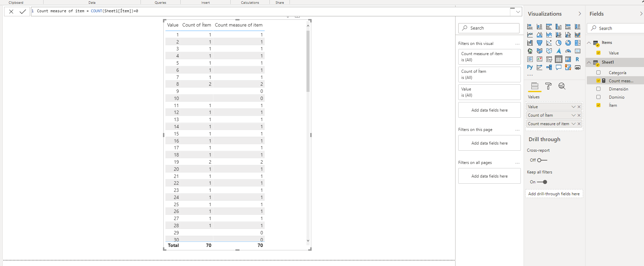The height and width of the screenshot is (266, 644).
Task: Select the Clustered bar chart visual
Action: [549, 27]
